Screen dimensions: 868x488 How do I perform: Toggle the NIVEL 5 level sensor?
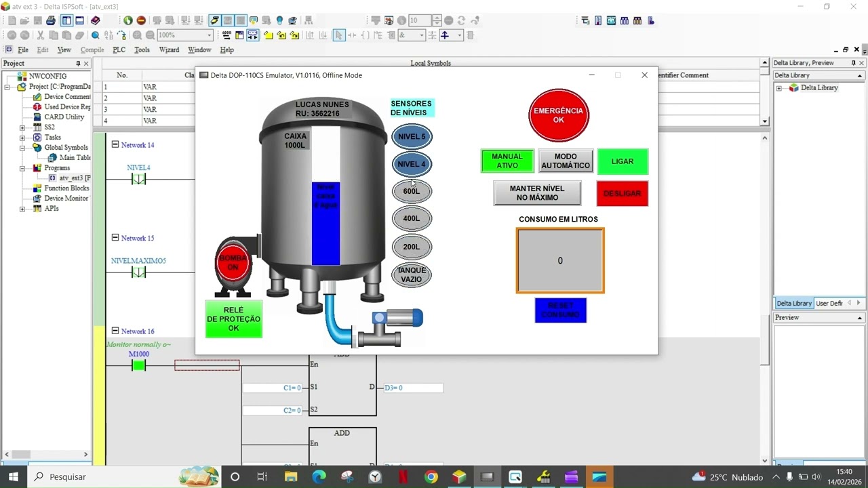pos(412,137)
